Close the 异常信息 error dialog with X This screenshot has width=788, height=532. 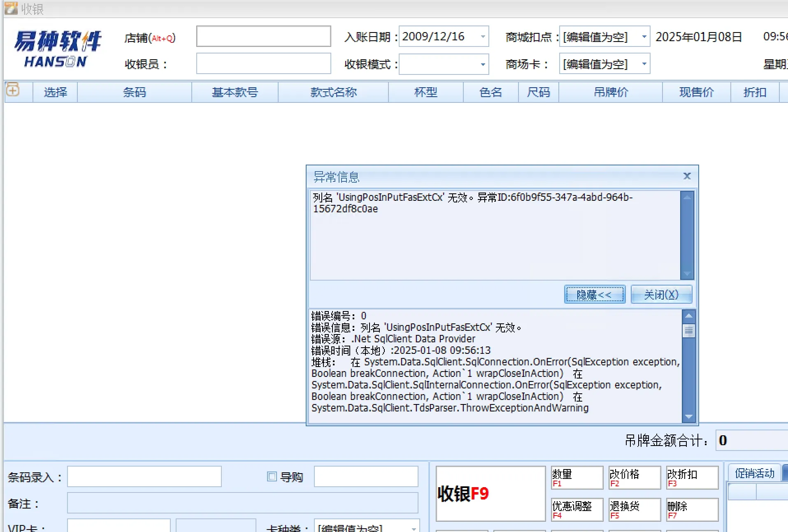pos(687,176)
